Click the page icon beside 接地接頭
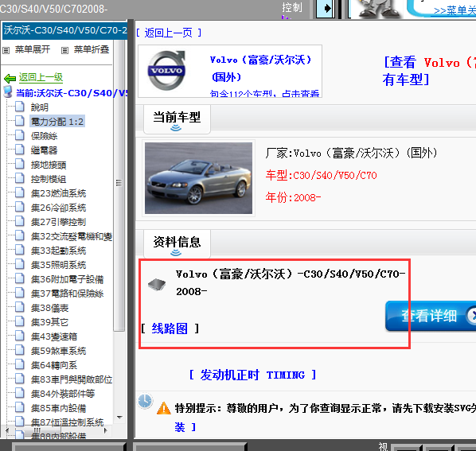476x451 pixels. (x=20, y=164)
